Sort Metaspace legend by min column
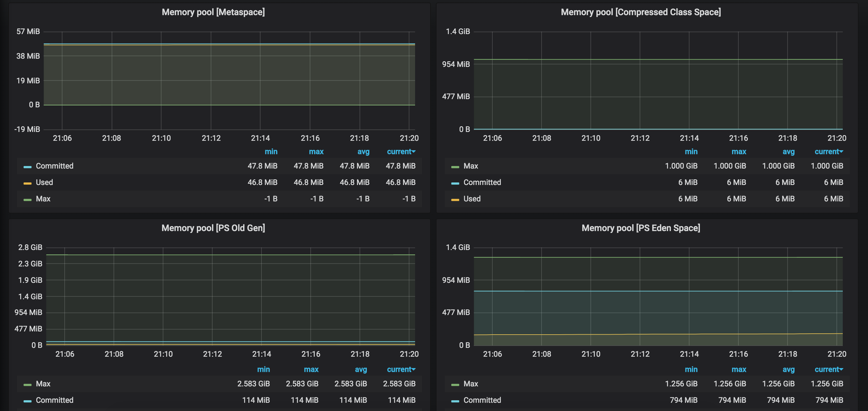The width and height of the screenshot is (868, 411). (x=271, y=152)
